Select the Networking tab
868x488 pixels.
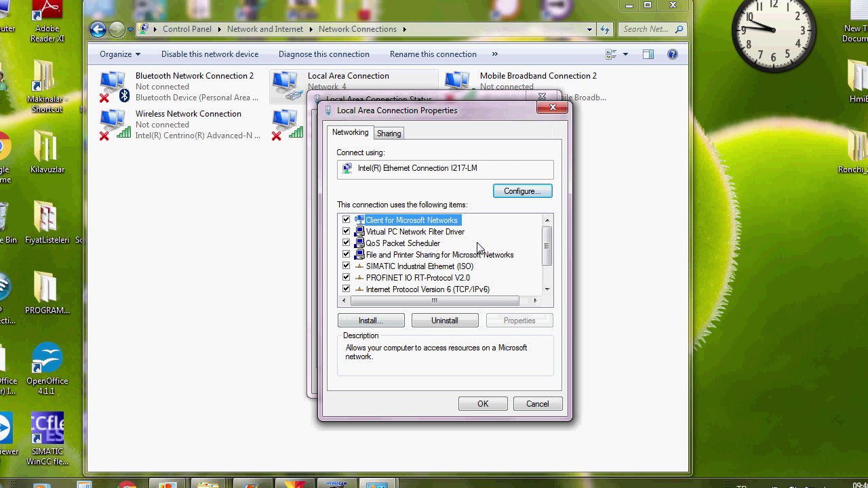tap(351, 132)
